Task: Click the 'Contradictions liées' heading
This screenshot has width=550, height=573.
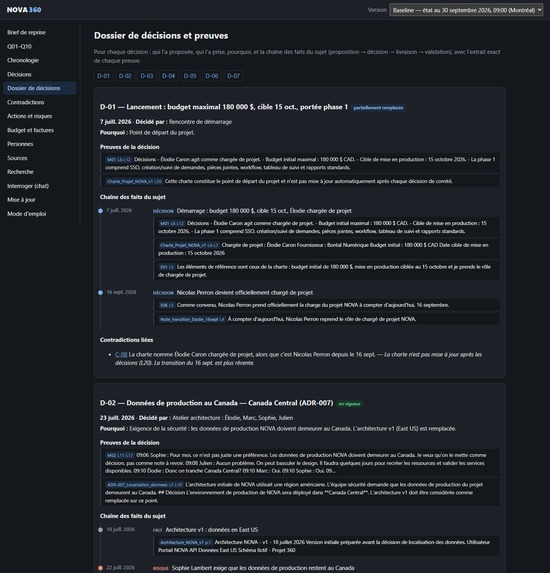Action: 126,340
